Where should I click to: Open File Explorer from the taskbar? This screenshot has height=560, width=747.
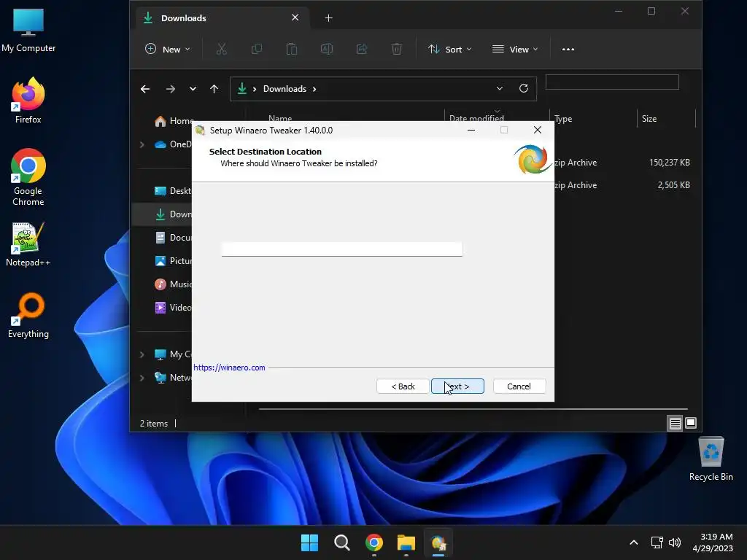point(406,542)
